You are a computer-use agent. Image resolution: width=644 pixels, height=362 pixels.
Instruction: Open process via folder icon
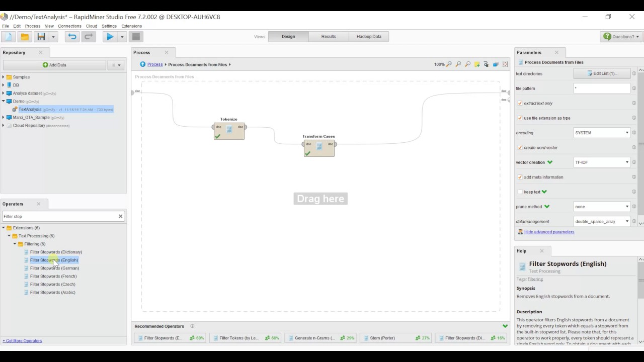coord(24,37)
